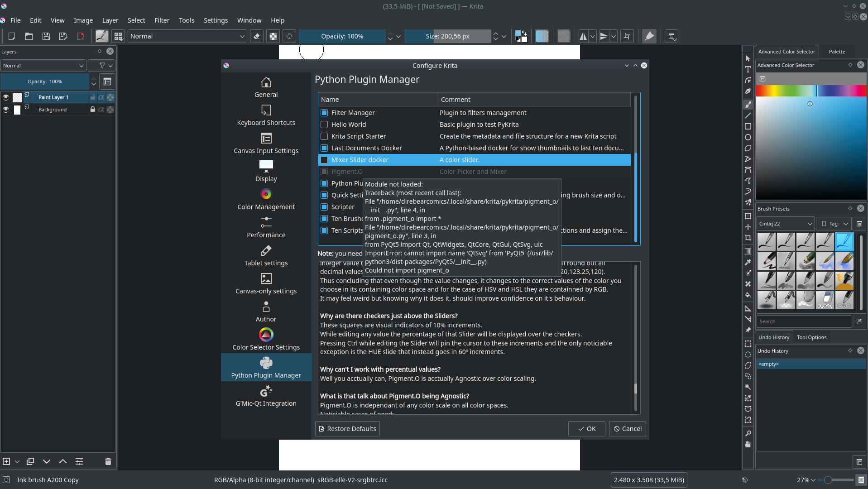The height and width of the screenshot is (489, 868).
Task: Toggle the Mixer Slider docker checkbox
Action: tap(324, 160)
